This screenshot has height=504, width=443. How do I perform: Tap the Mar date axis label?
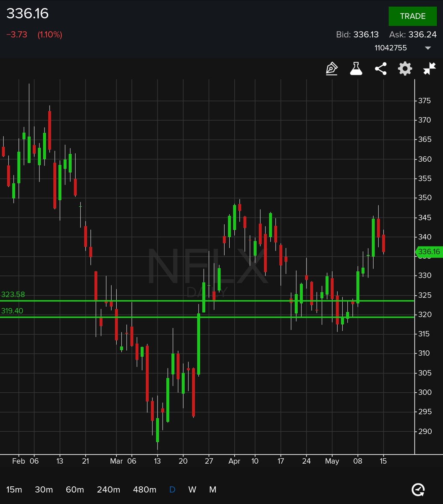click(x=116, y=461)
